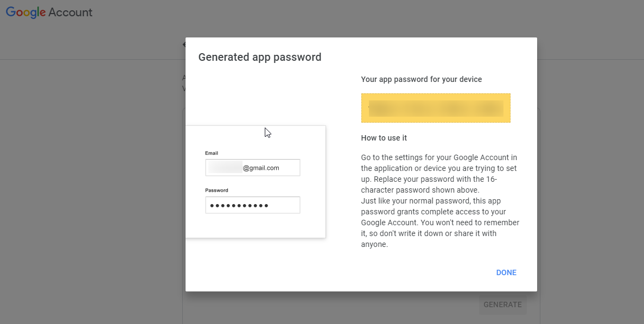644x324 pixels.
Task: Click the @gmail.com text in Email box
Action: pyautogui.click(x=261, y=168)
